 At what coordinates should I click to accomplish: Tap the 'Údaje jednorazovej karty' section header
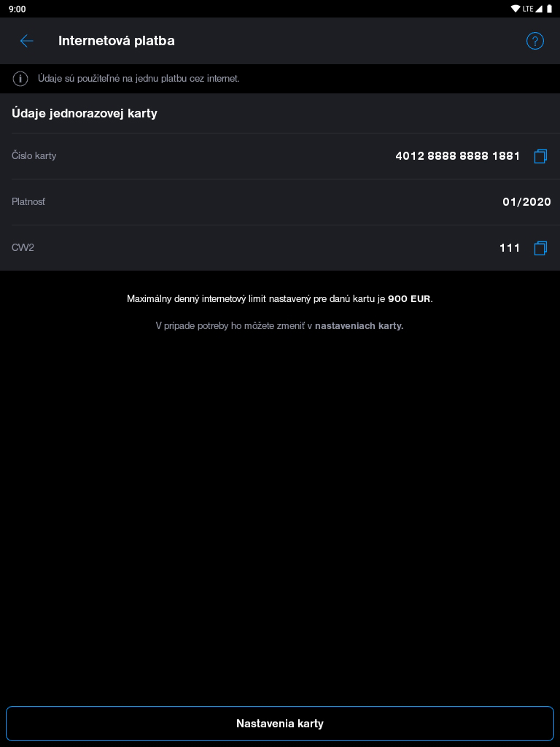(85, 114)
